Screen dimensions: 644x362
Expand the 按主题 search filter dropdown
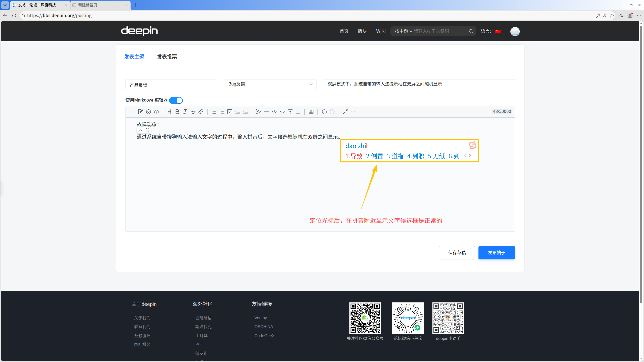403,31
